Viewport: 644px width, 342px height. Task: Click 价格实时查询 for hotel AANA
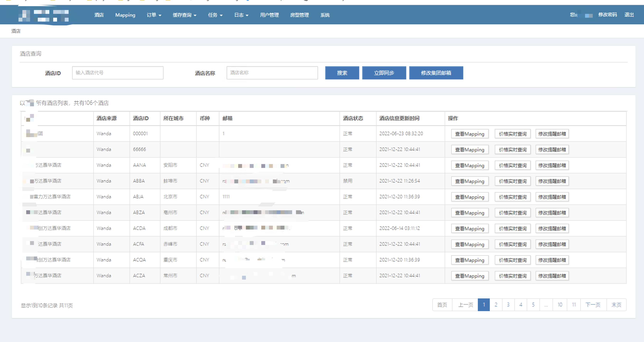click(513, 165)
